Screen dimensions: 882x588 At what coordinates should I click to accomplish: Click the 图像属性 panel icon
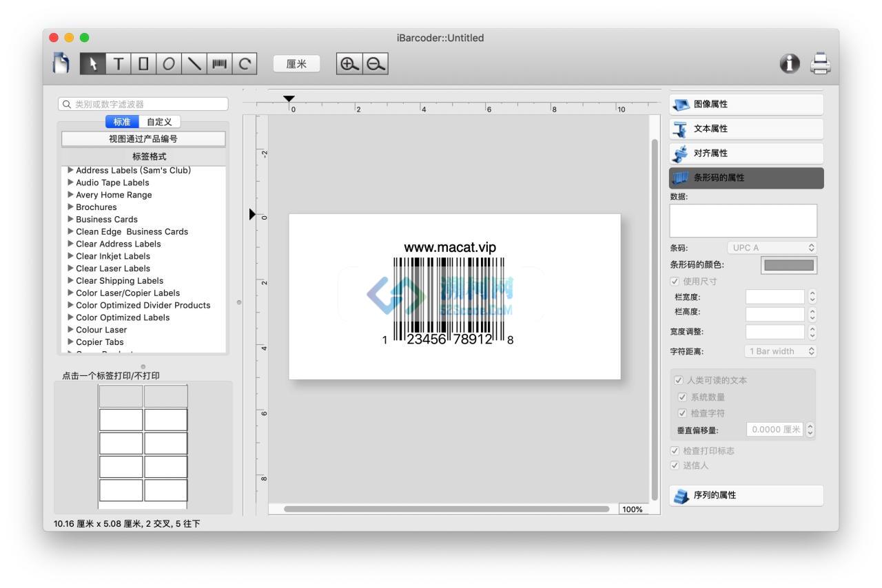(681, 104)
